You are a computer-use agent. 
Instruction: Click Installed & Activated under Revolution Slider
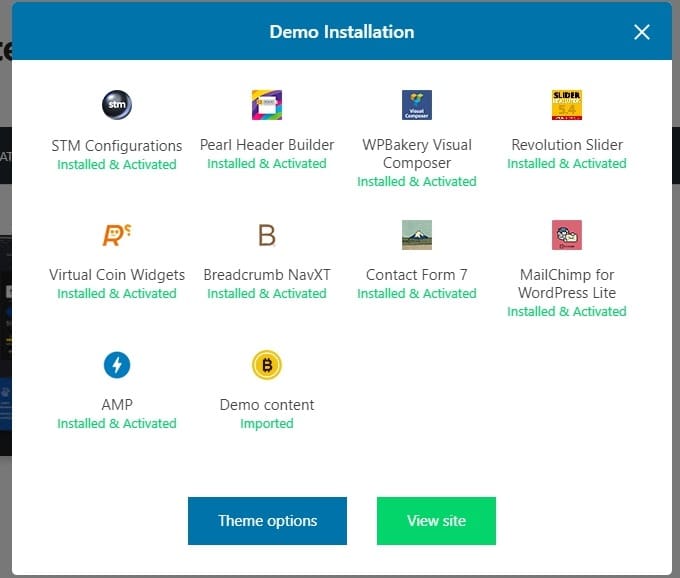(x=567, y=163)
